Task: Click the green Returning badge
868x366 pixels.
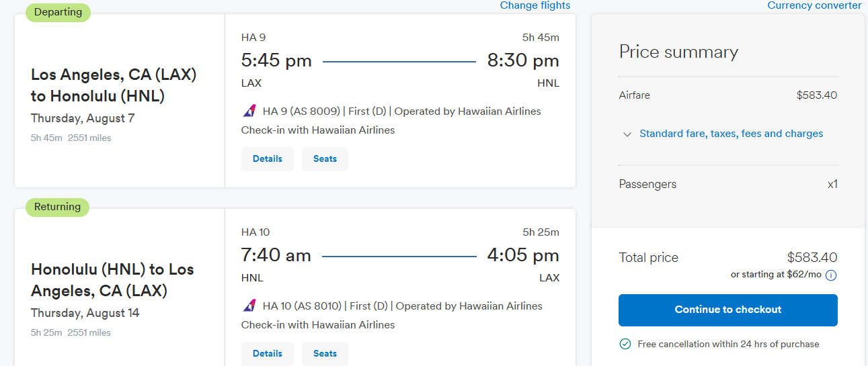Action: pyautogui.click(x=57, y=207)
